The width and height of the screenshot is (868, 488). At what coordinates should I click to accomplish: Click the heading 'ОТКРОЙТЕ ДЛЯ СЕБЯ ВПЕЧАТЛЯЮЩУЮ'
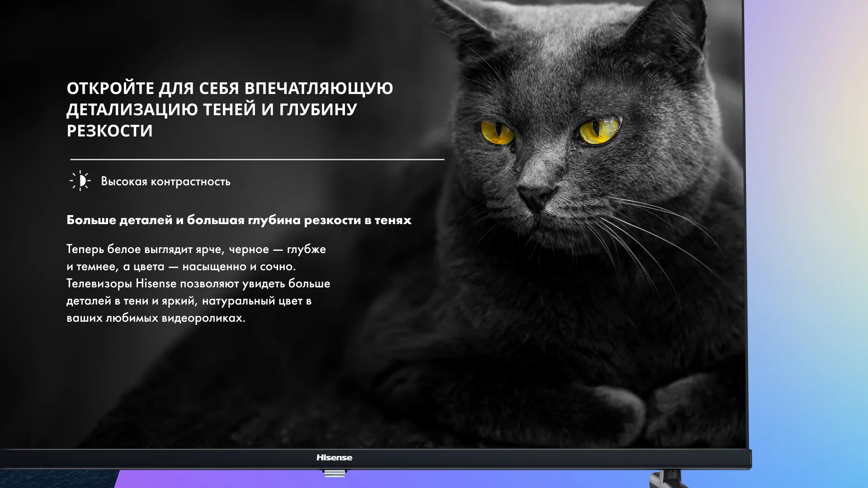[230, 88]
